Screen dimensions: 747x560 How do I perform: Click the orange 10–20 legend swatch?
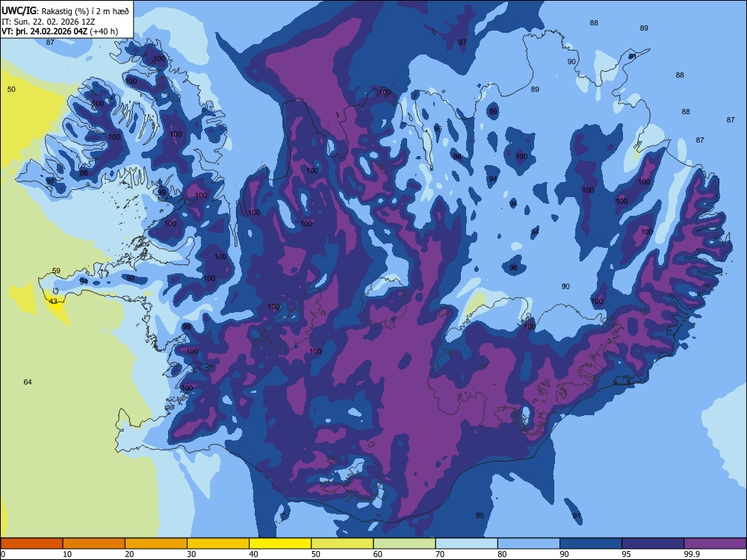pyautogui.click(x=94, y=544)
